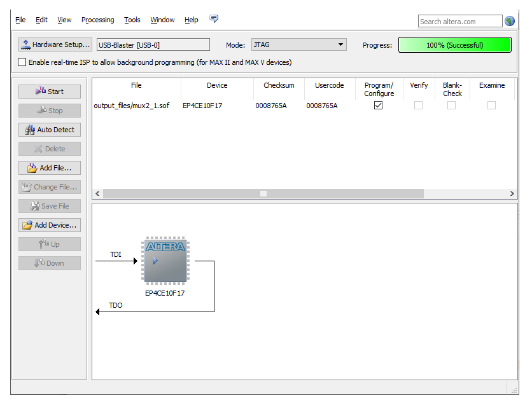This screenshot has width=532, height=405.
Task: Open the JTAG mode dropdown
Action: [x=298, y=45]
